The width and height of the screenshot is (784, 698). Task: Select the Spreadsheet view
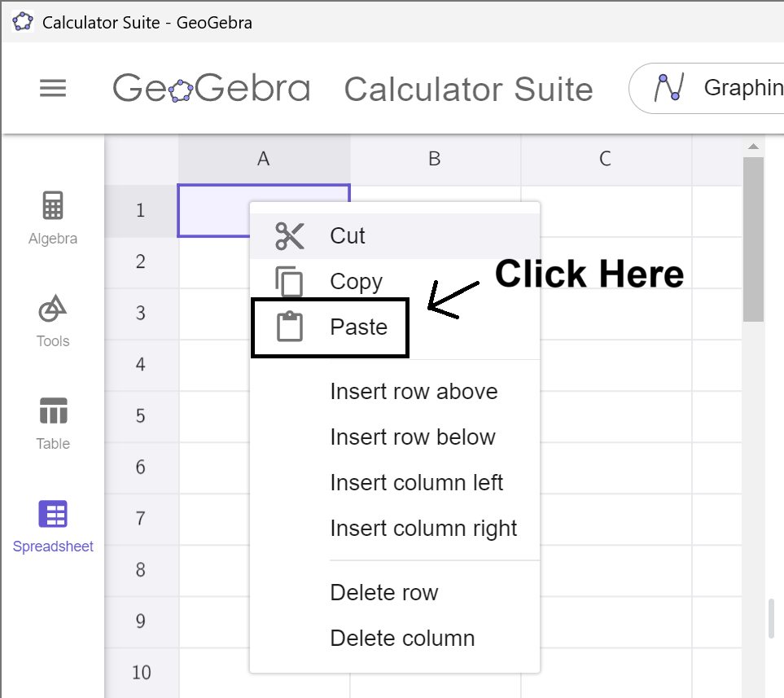[x=52, y=526]
